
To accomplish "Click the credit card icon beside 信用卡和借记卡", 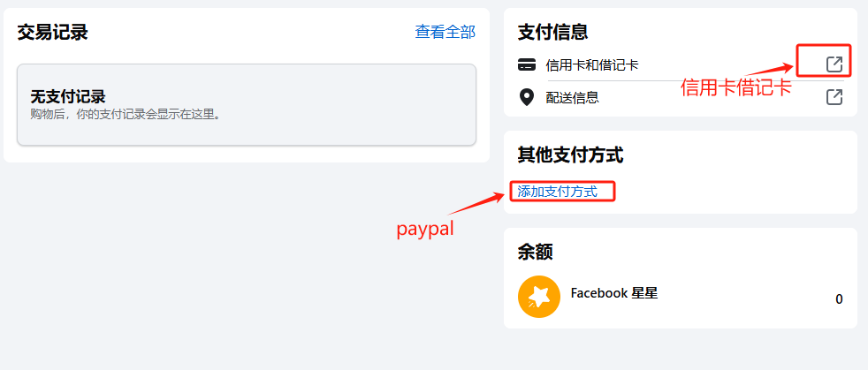I will click(x=527, y=64).
